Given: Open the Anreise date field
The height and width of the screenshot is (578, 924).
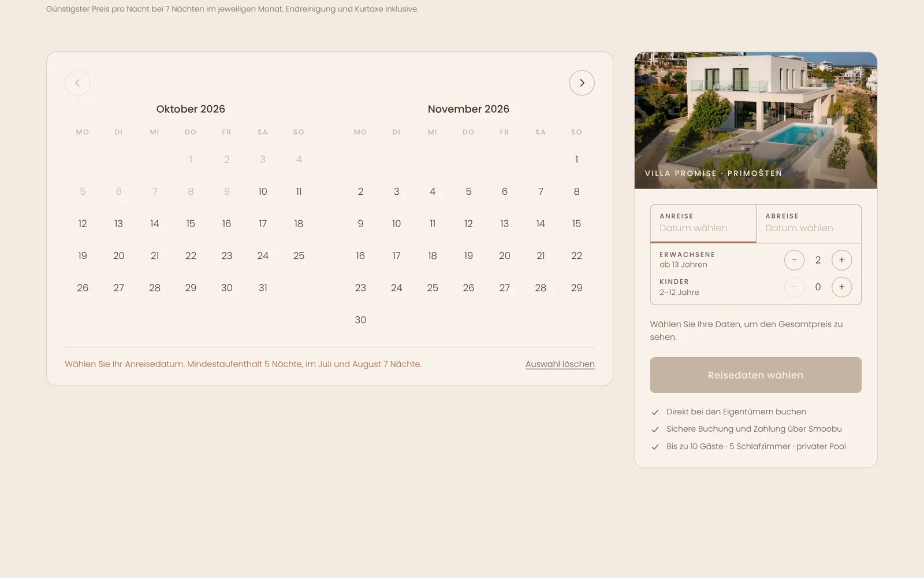Looking at the screenshot, I should tap(703, 224).
